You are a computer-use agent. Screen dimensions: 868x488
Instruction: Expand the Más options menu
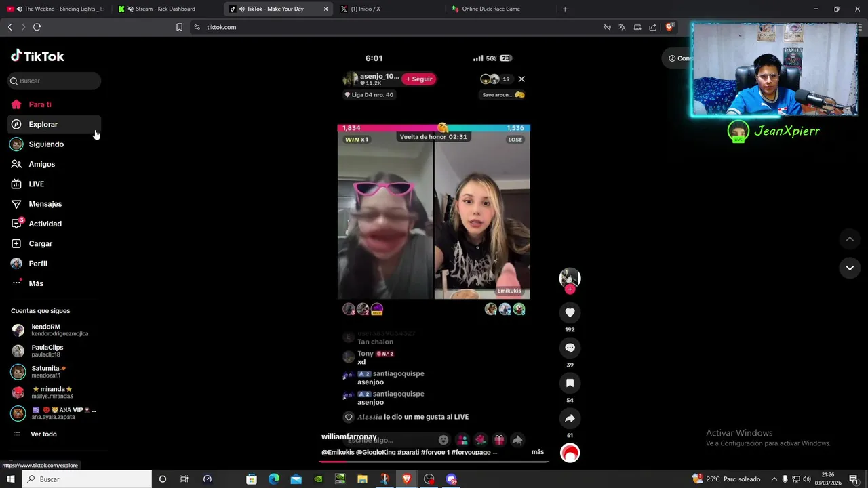tap(35, 283)
